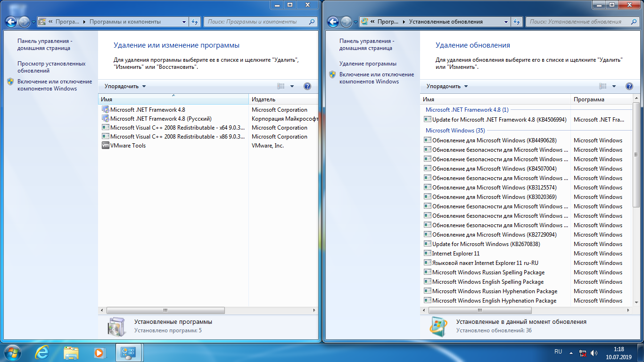Screen dimensions: 644x362
Task: Change view icon in Programs and Features window
Action: point(281,86)
